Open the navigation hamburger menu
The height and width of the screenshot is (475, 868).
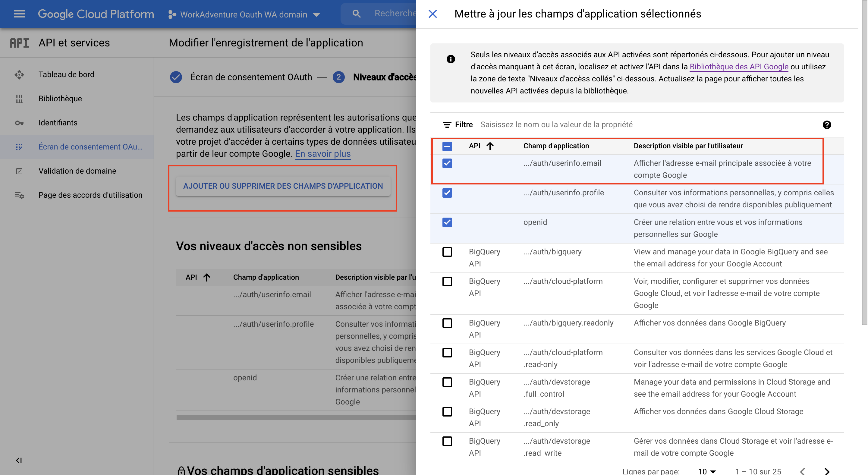pos(19,14)
